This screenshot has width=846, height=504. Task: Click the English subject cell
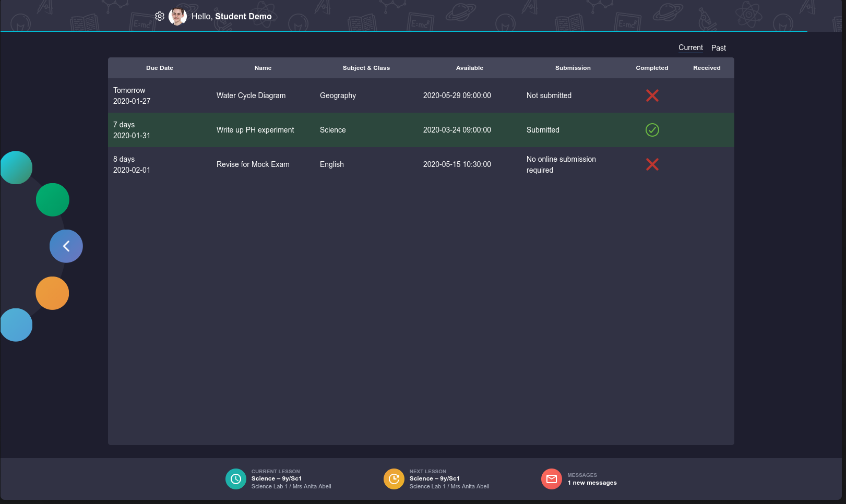pyautogui.click(x=332, y=164)
